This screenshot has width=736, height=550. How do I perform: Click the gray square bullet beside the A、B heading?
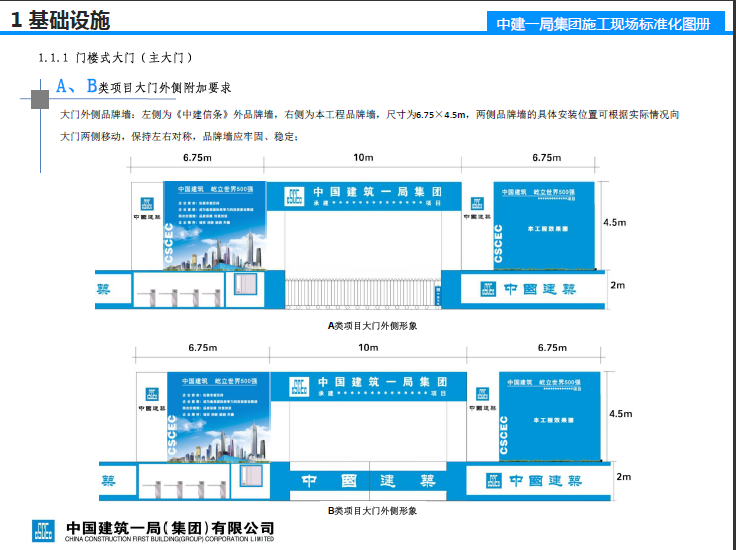tap(40, 99)
